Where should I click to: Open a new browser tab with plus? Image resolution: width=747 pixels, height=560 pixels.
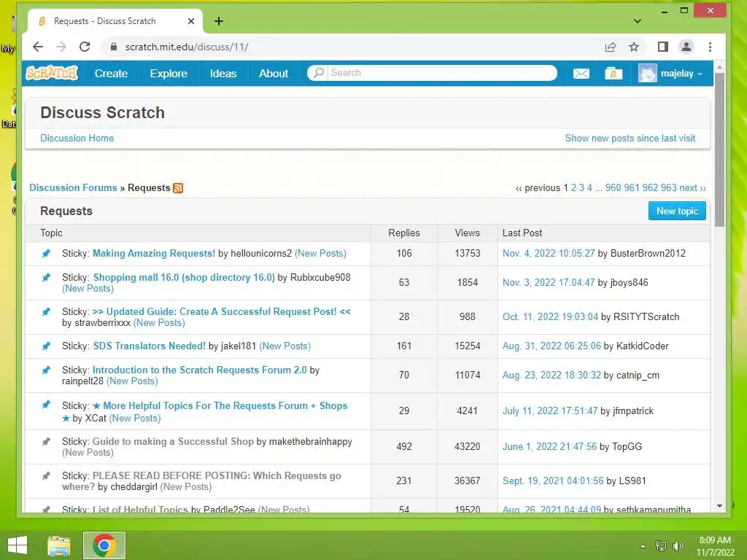point(219,21)
